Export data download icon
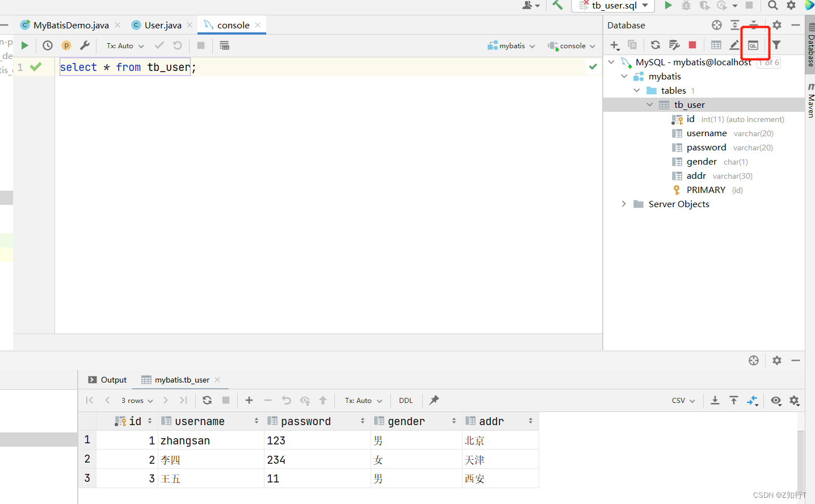 point(715,400)
